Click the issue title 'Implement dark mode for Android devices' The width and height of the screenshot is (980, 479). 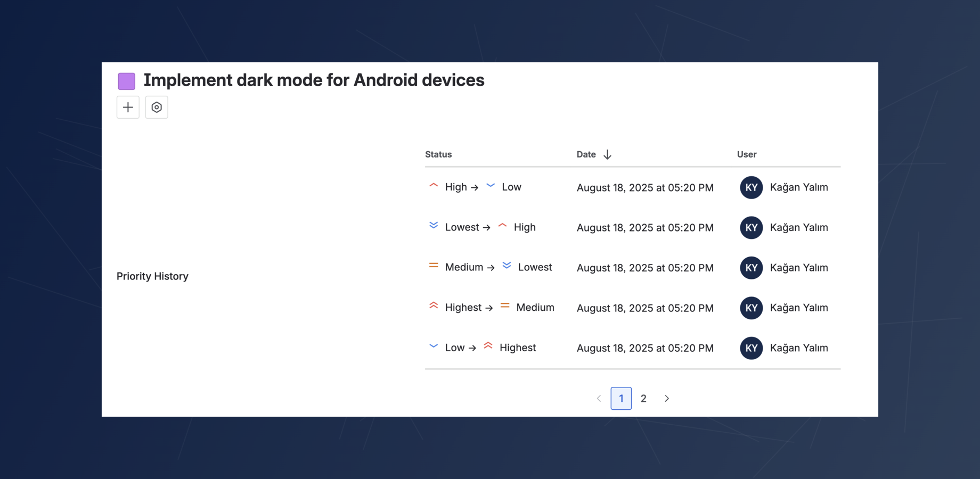click(x=314, y=80)
